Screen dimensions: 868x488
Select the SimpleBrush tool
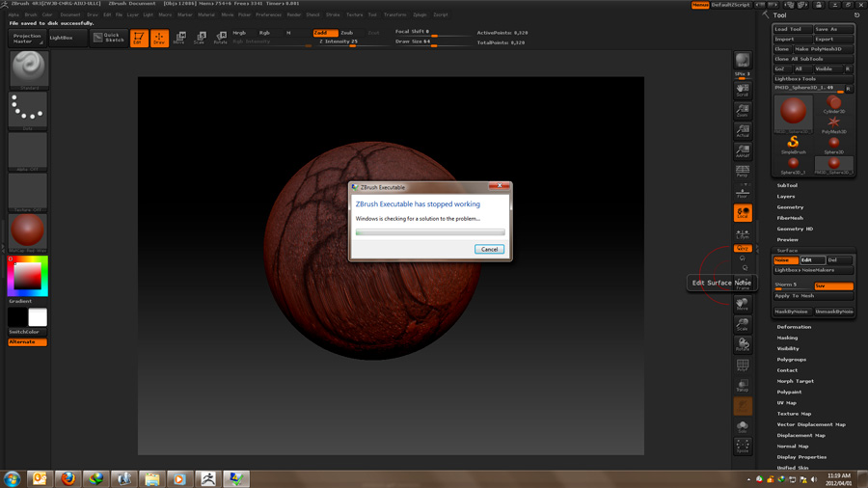click(794, 145)
